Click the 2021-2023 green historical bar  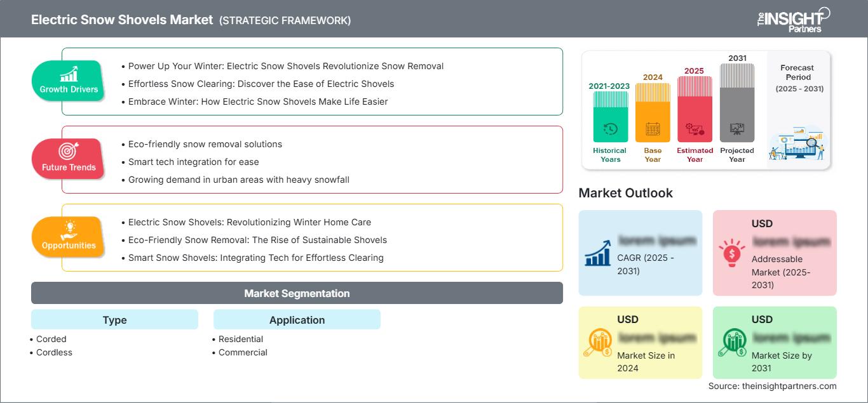pos(610,116)
